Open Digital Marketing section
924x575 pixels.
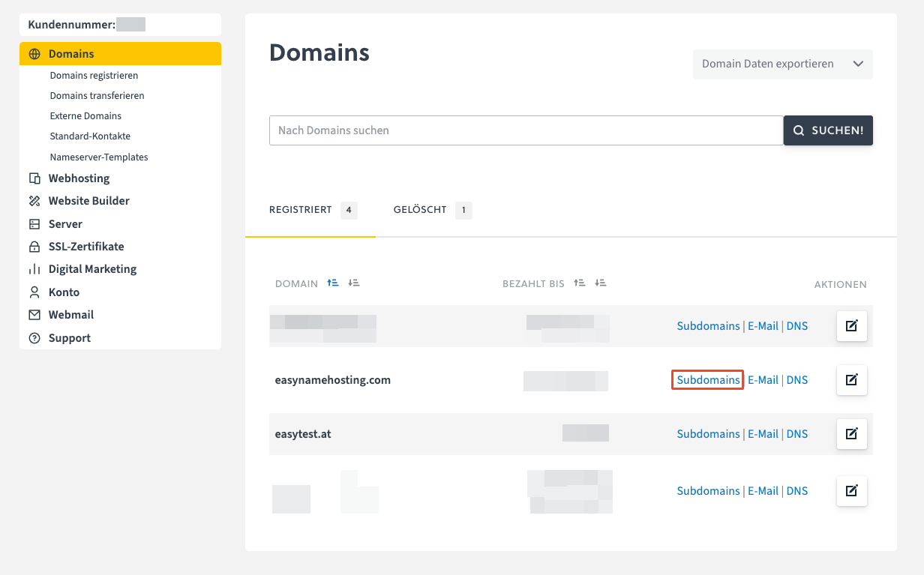click(x=92, y=269)
